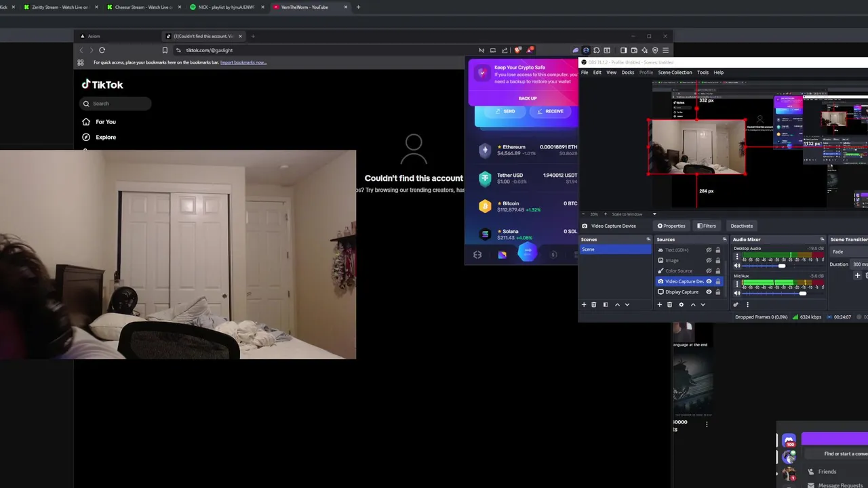Open the Ethereum asset row in wallet
The height and width of the screenshot is (488, 868).
[527, 150]
